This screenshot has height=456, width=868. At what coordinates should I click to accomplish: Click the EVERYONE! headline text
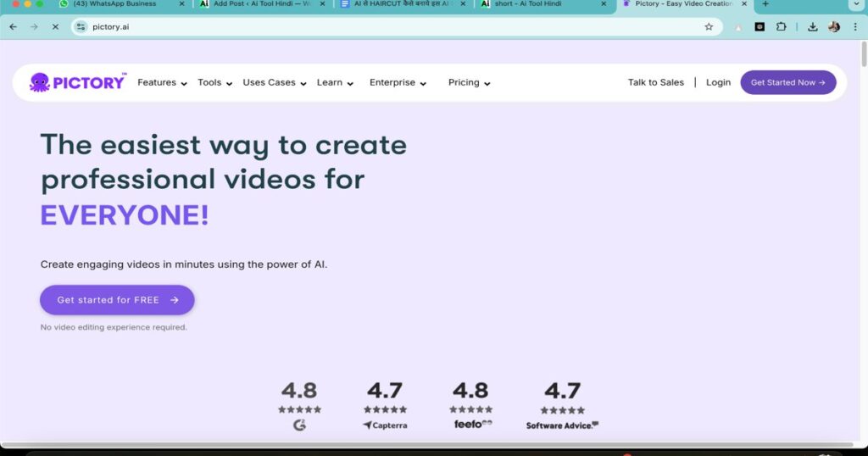coord(125,215)
